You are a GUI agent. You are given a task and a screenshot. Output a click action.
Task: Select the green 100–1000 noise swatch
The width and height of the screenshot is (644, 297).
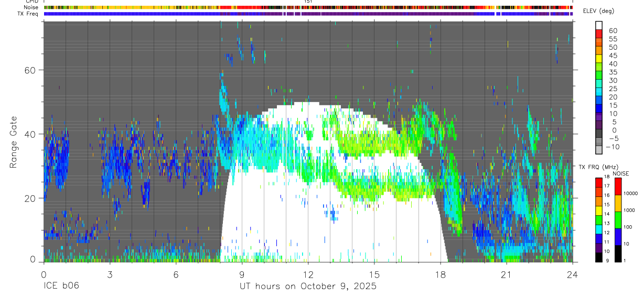click(617, 219)
